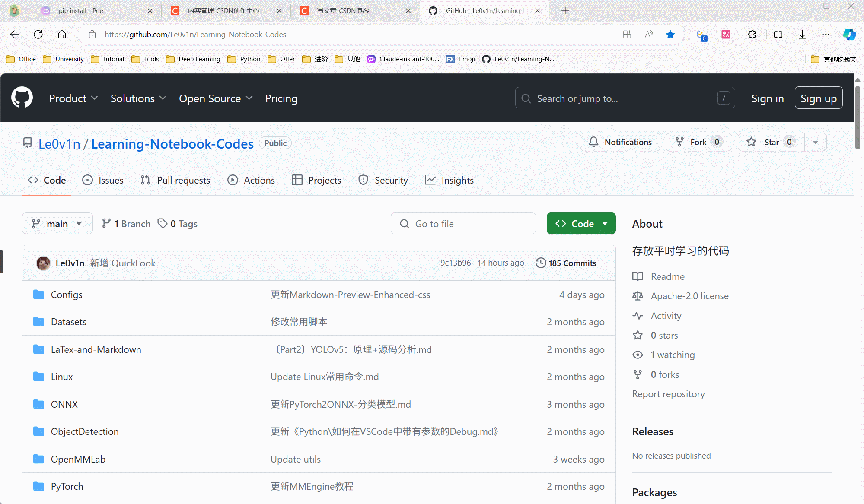Click the Sign up button
This screenshot has width=864, height=504.
click(x=819, y=98)
